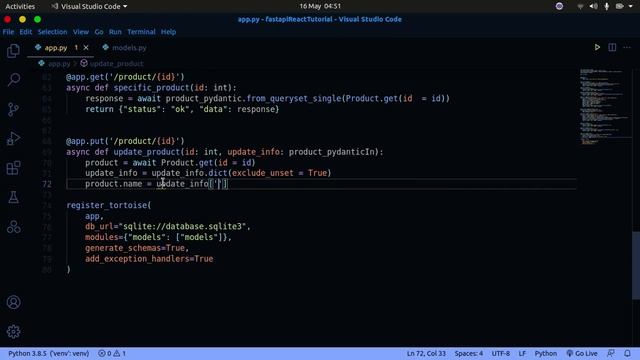Open the Run menu

pos(115,32)
